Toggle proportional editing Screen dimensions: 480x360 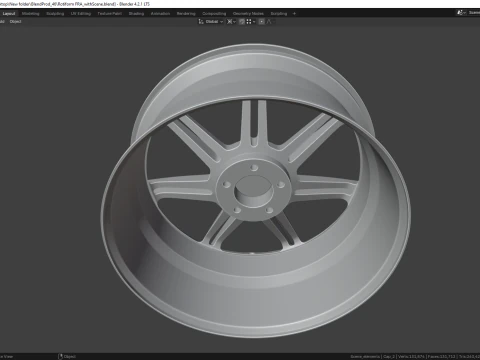pyautogui.click(x=262, y=22)
